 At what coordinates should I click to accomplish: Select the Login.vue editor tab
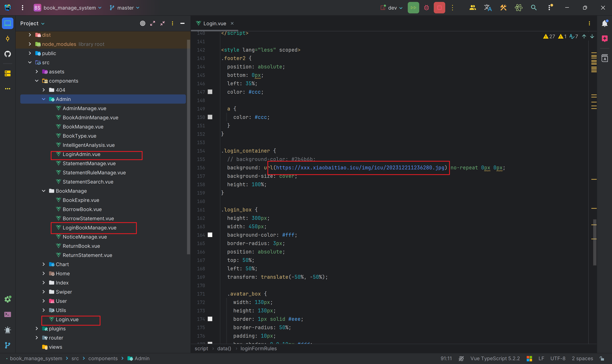click(214, 23)
